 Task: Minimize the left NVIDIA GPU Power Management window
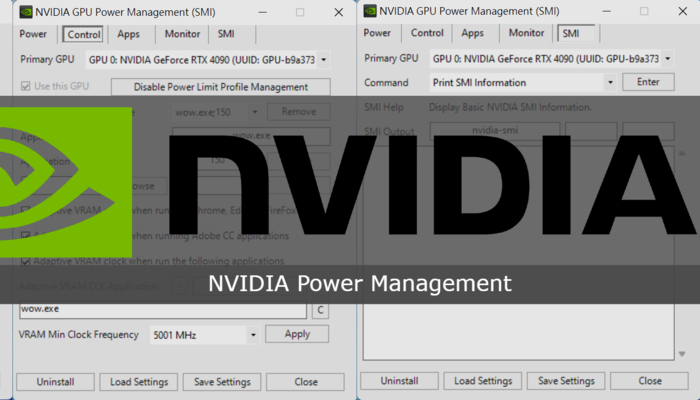[x=262, y=12]
